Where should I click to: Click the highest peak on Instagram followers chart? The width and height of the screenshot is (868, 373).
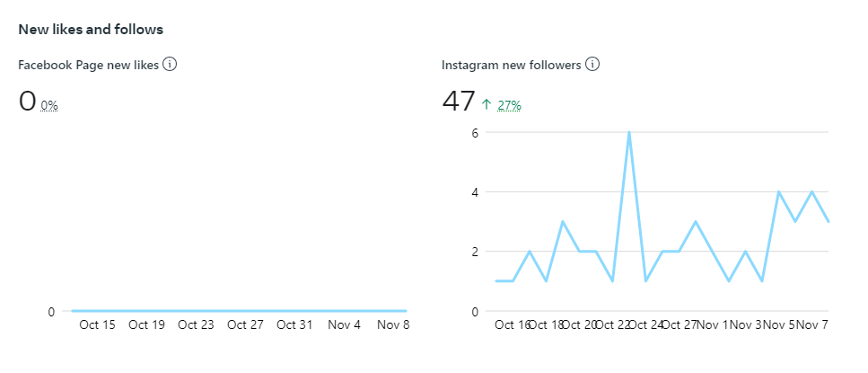pos(629,132)
